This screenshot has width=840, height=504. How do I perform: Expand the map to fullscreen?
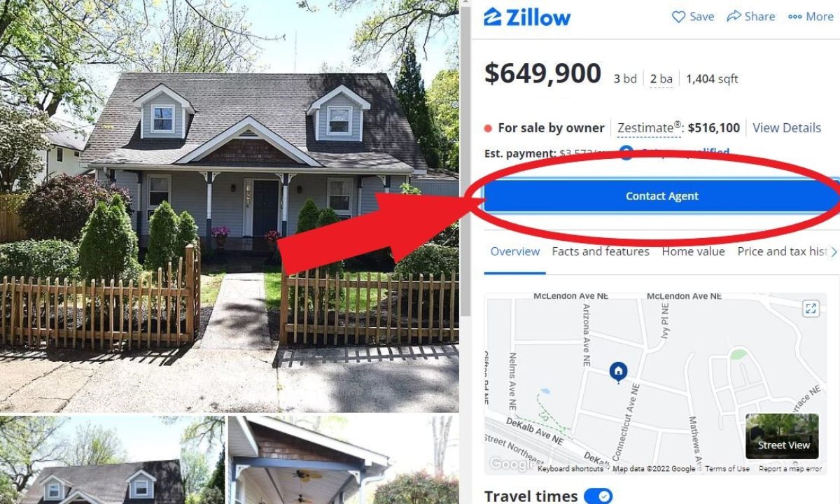[x=811, y=309]
